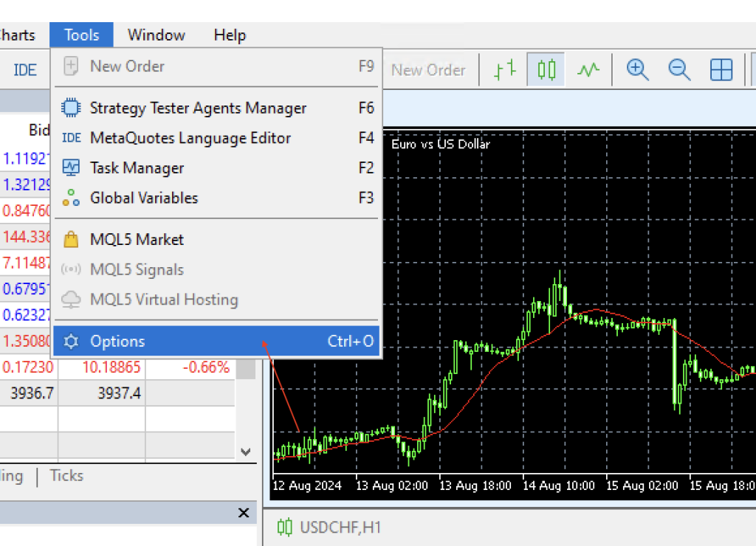The image size is (756, 546).
Task: Click the IDE icon beside MetaQuotes Language Editor
Action: coord(72,138)
